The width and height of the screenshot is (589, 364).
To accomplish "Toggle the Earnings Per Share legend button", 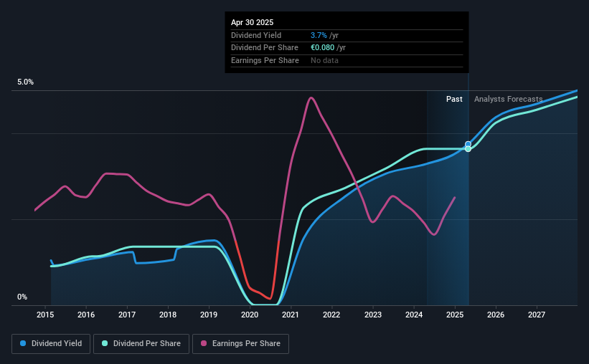I will click(240, 344).
